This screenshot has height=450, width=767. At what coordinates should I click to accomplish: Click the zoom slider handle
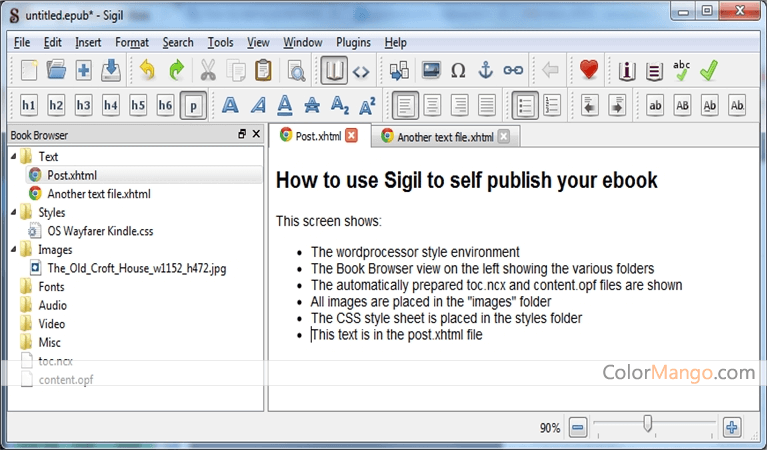pyautogui.click(x=648, y=425)
